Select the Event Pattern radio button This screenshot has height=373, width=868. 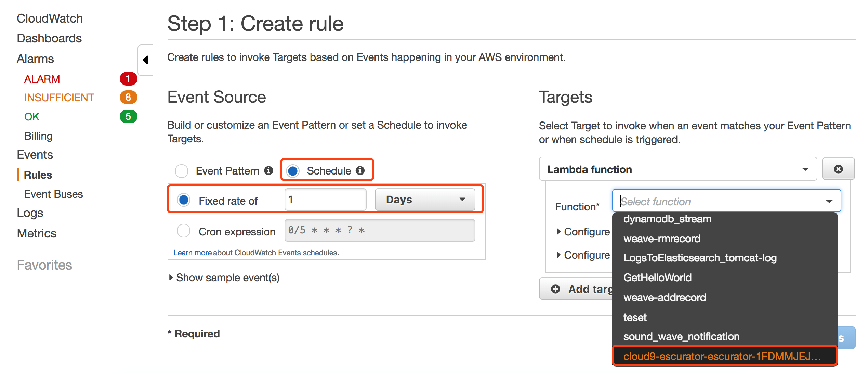pyautogui.click(x=182, y=171)
